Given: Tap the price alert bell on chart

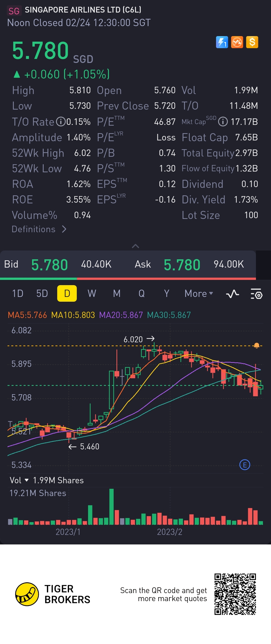Looking at the screenshot, I should (x=256, y=346).
